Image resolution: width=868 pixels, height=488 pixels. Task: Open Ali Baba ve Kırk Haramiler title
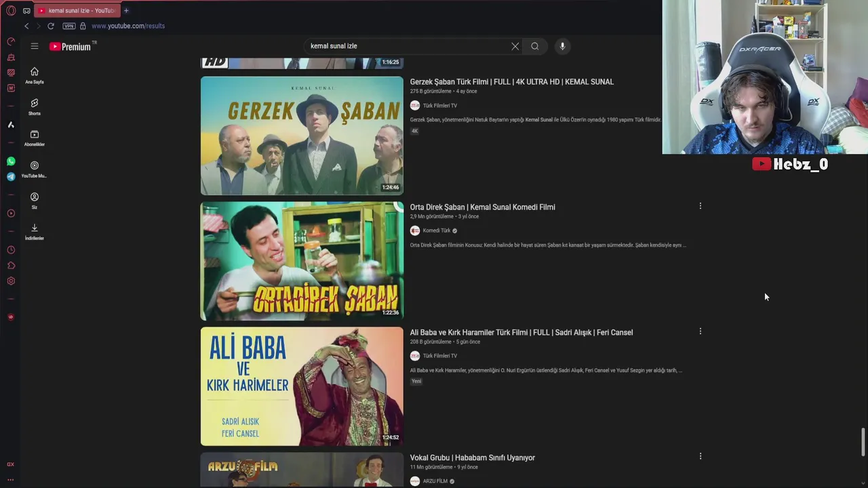[x=521, y=333]
